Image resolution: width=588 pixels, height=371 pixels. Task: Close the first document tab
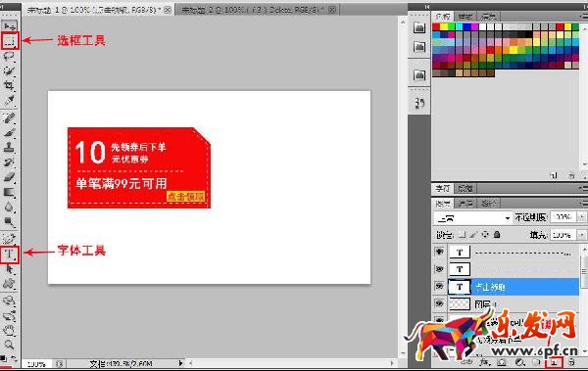click(x=169, y=10)
